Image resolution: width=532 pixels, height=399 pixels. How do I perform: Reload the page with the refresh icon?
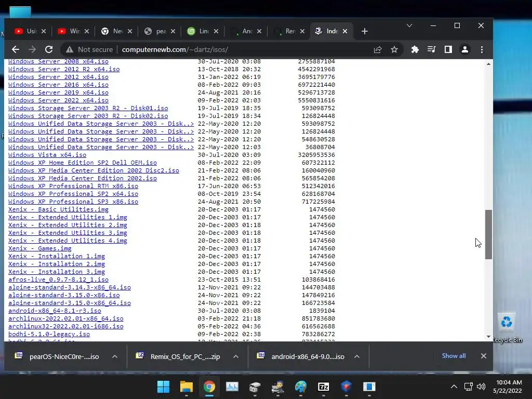tap(49, 49)
